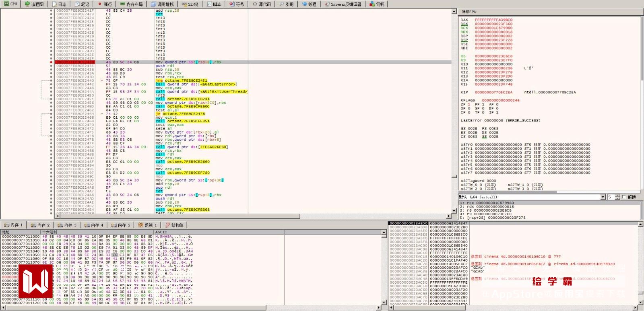
Task: Click the disassembly scrollbar down arrow
Action: click(454, 210)
